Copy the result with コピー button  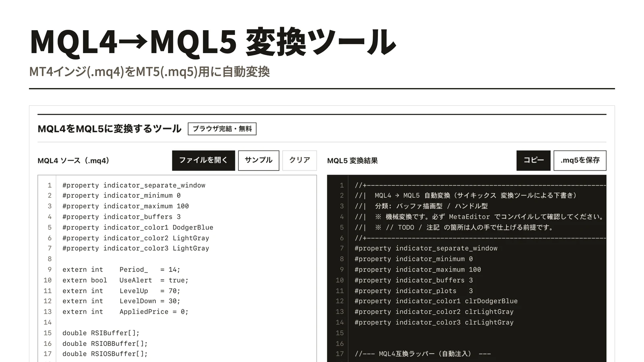[533, 160]
